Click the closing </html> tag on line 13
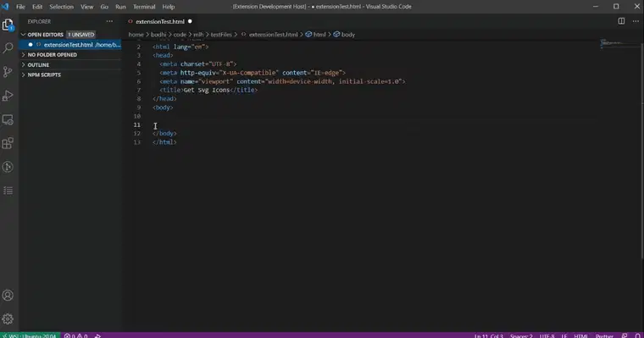The width and height of the screenshot is (644, 338). click(164, 142)
